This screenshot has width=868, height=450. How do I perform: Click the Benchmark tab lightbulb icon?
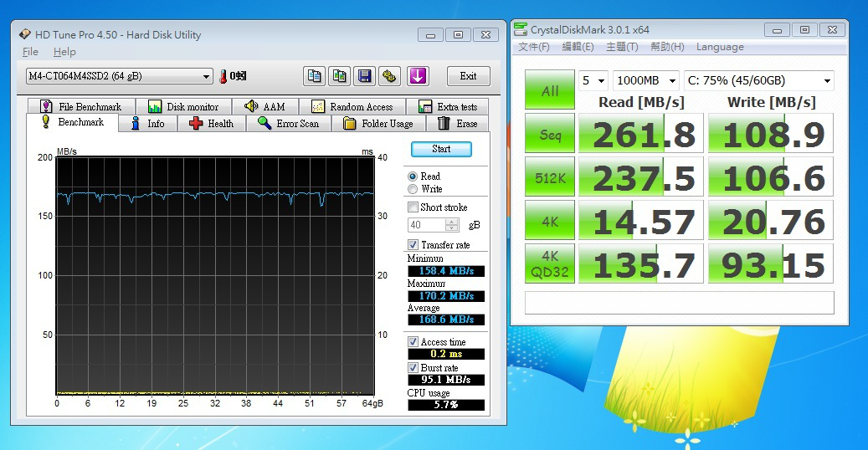tap(46, 122)
